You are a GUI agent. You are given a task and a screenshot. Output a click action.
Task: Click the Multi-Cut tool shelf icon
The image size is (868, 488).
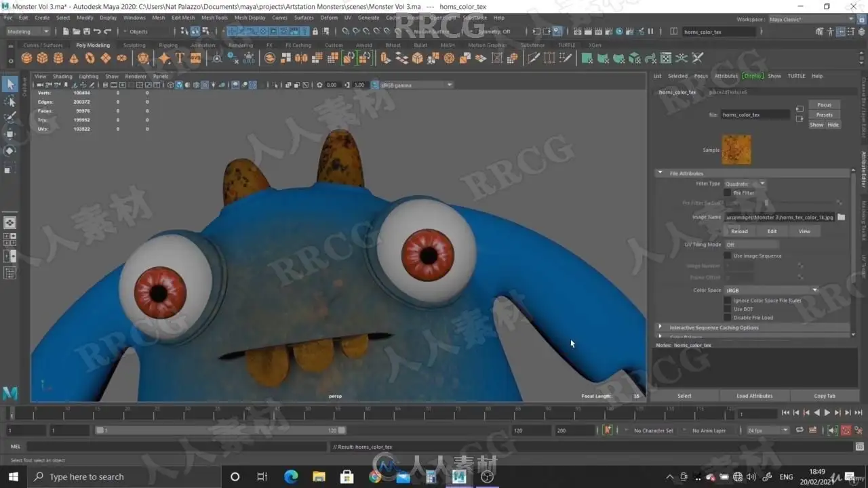click(x=534, y=58)
